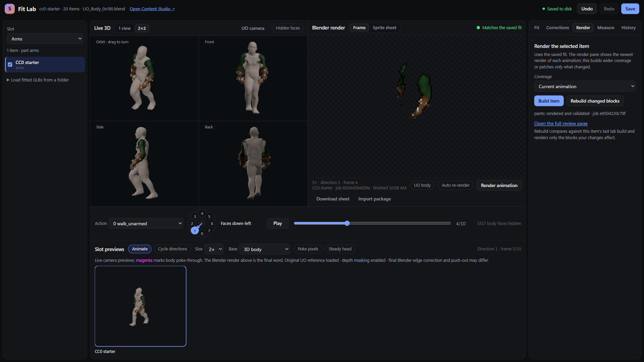
Task: Switch to the Corrections tab
Action: click(557, 28)
